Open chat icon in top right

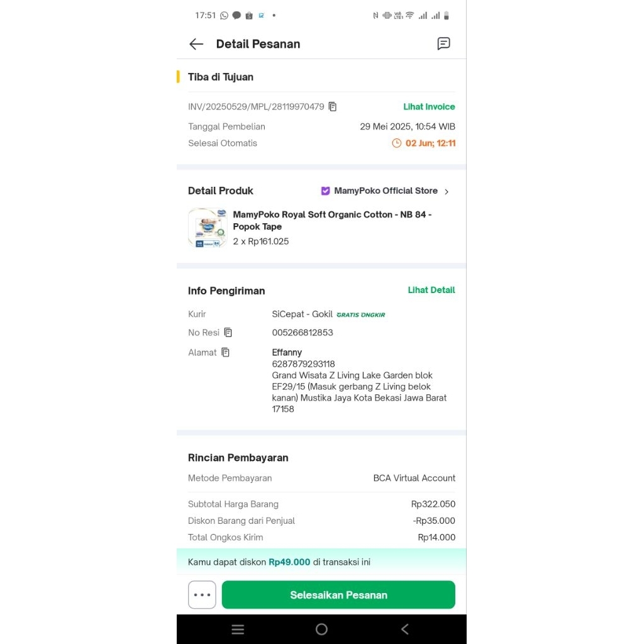[x=444, y=43]
